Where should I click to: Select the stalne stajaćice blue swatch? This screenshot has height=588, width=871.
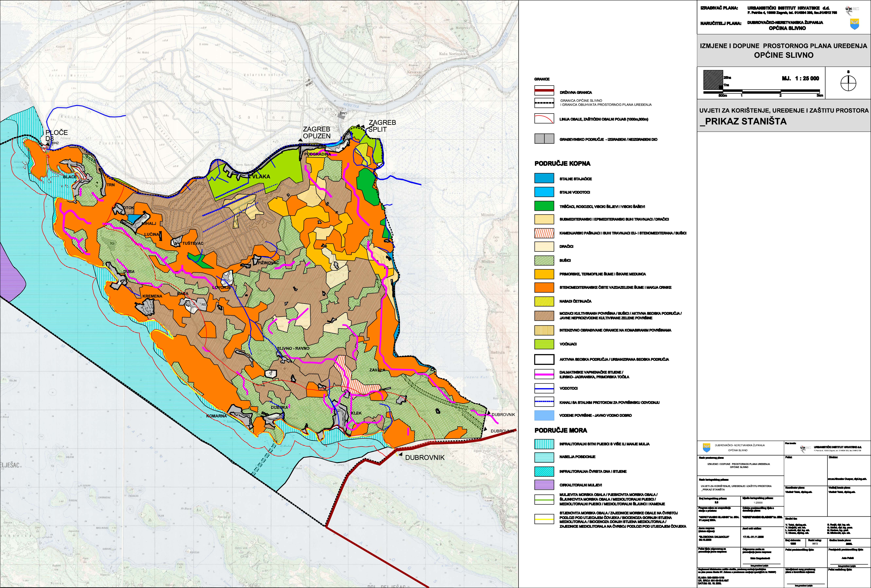pyautogui.click(x=544, y=178)
